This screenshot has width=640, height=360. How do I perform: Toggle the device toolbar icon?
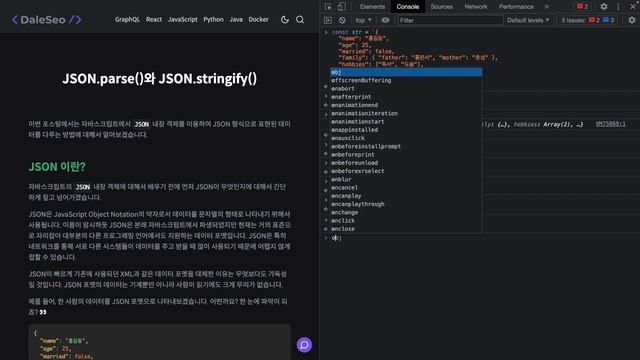click(x=342, y=7)
